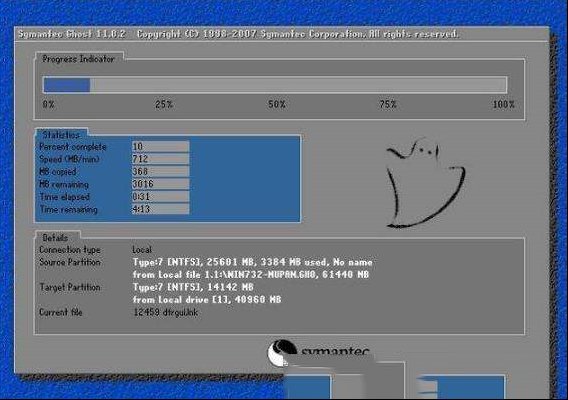The width and height of the screenshot is (568, 400).
Task: Click the WIN732 GHO file line
Action: coord(251,275)
